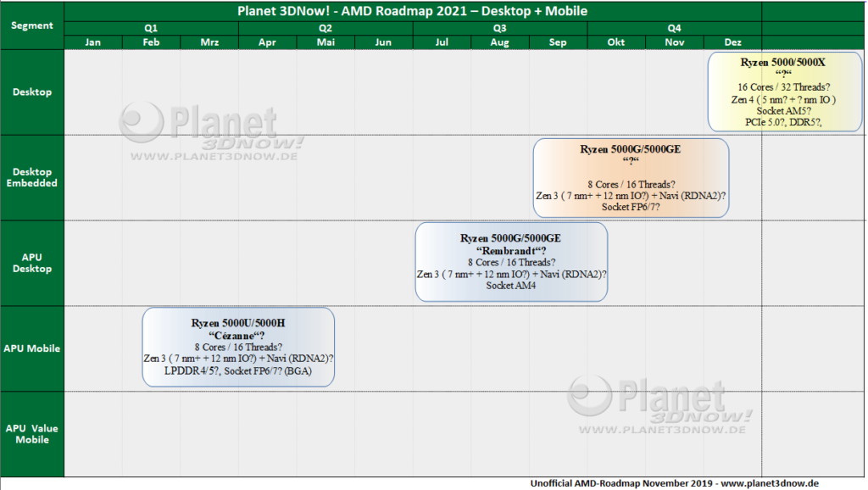Select the "Socket FP6/7?" line in Desktop Embedded box
Viewport: 868px width, 490px height.
pyautogui.click(x=631, y=207)
